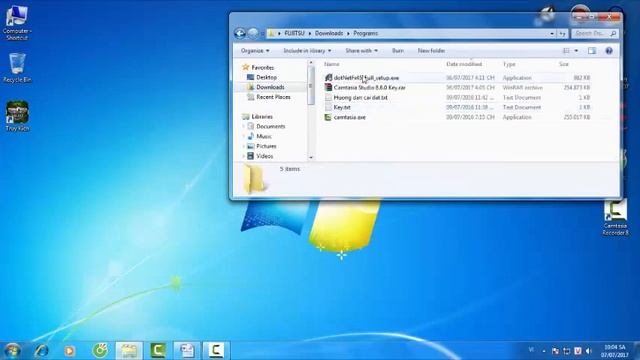Image resolution: width=640 pixels, height=360 pixels.
Task: Refresh the Programs folder in the address bar
Action: pyautogui.click(x=562, y=33)
